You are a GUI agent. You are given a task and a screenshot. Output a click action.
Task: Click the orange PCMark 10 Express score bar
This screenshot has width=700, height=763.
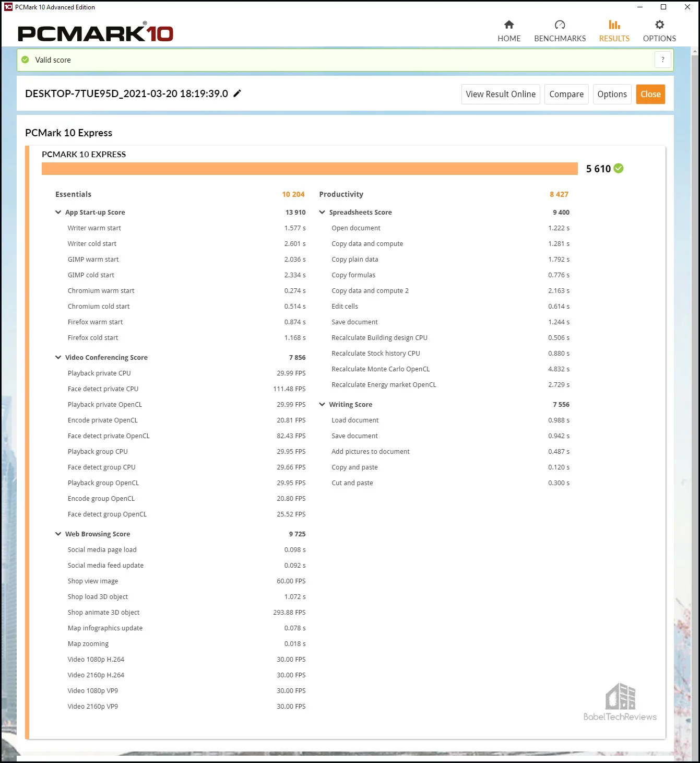[x=310, y=169]
